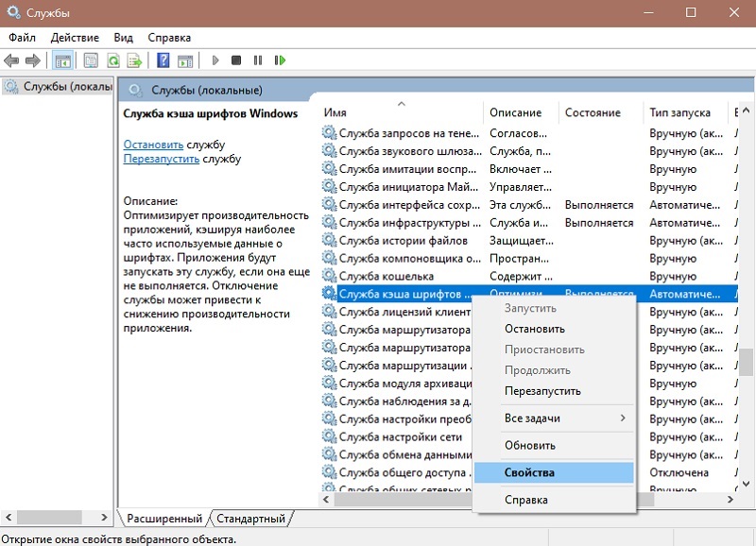Screen dimensions: 756x546
Task: Choose Справка in the context menu
Action: click(x=554, y=500)
